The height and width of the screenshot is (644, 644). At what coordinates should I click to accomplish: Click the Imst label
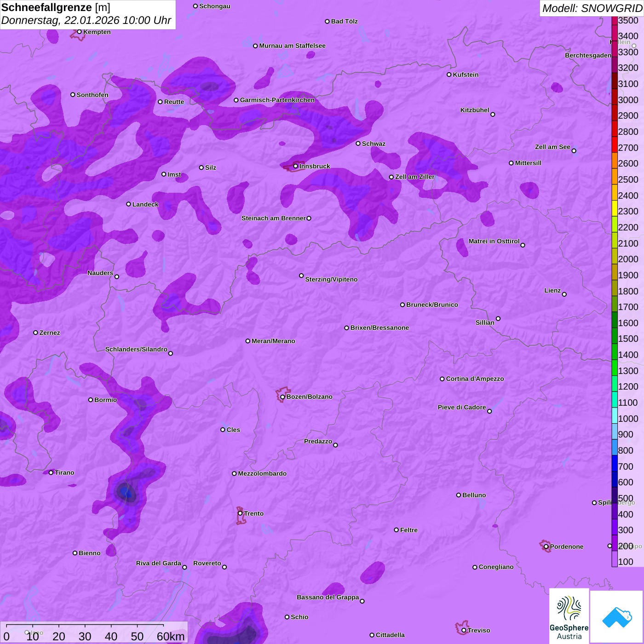point(174,174)
